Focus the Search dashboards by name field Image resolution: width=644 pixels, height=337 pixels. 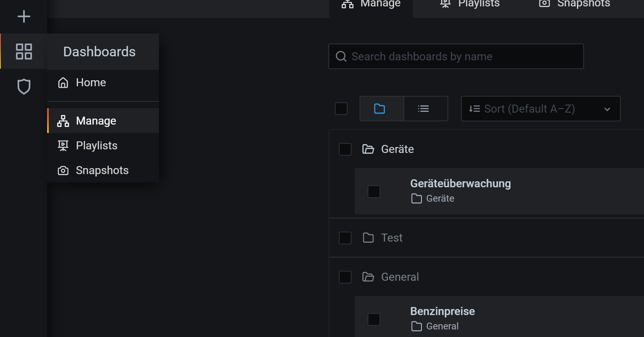coord(456,56)
